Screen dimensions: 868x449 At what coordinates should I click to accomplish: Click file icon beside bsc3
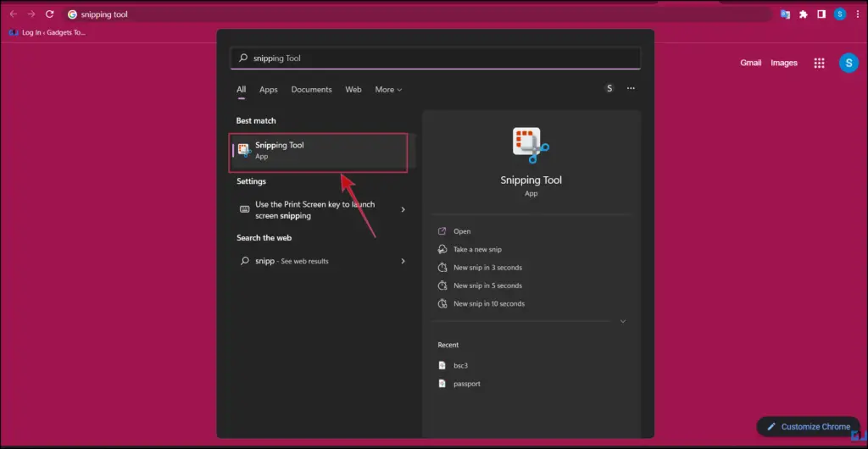442,365
